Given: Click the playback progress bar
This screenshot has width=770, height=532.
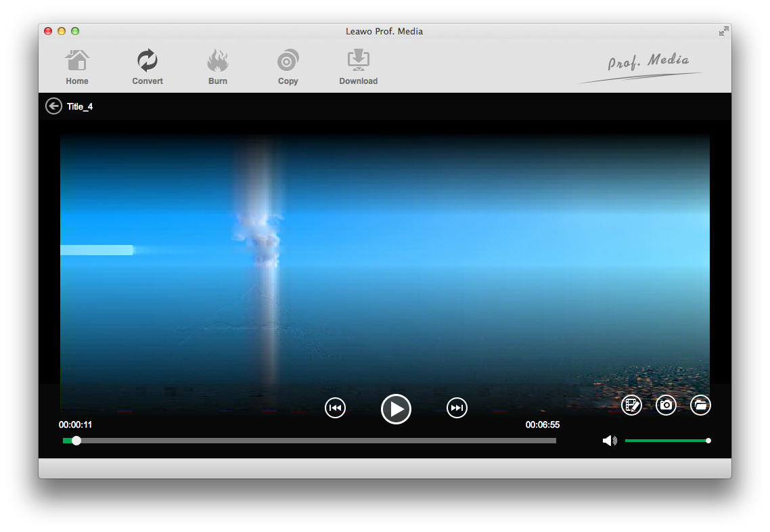Looking at the screenshot, I should pos(309,441).
